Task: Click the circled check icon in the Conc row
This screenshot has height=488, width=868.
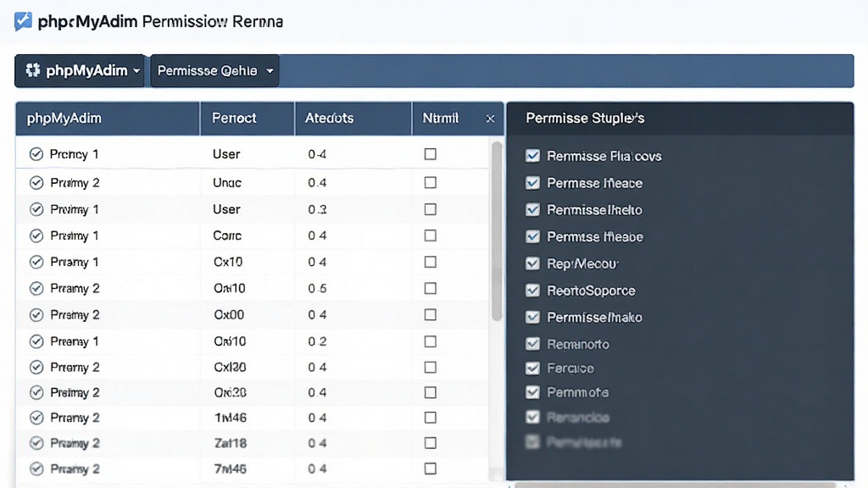Action: click(36, 236)
